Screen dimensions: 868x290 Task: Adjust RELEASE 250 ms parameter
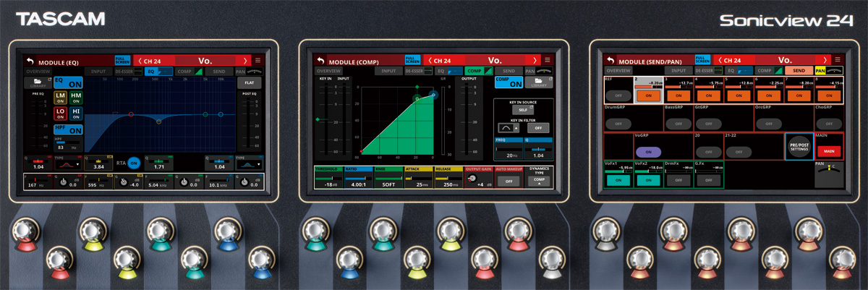[x=448, y=176]
